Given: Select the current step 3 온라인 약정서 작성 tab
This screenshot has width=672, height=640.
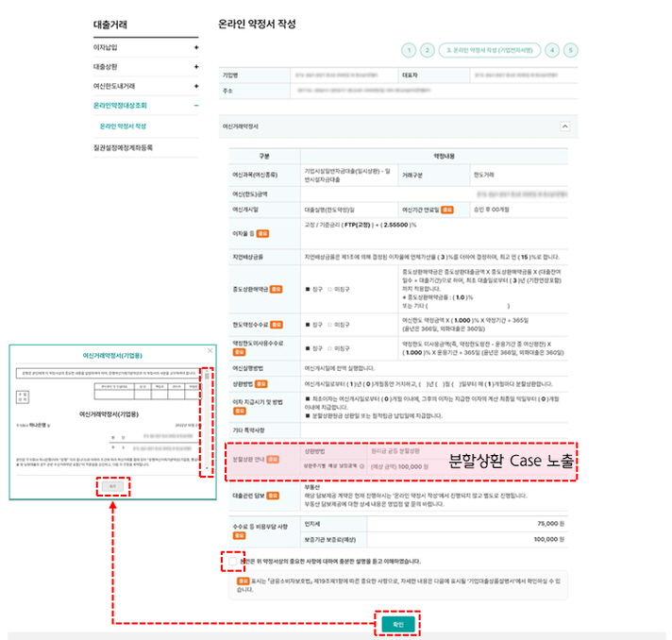Looking at the screenshot, I should [x=490, y=50].
